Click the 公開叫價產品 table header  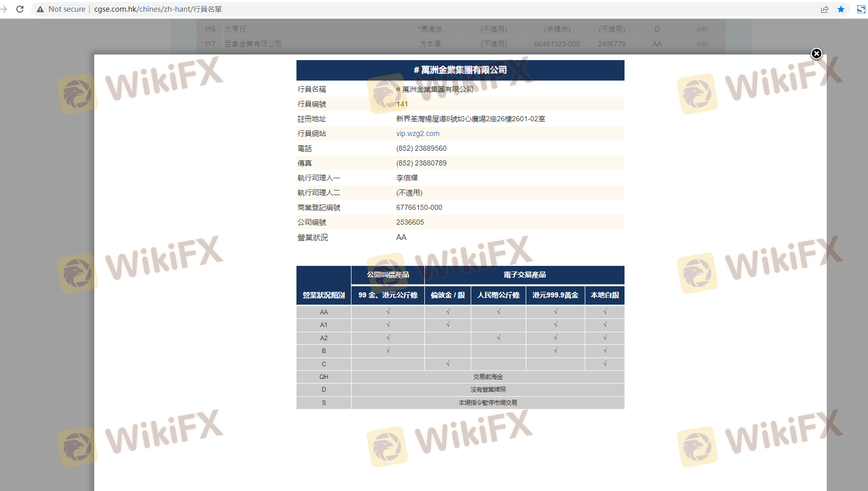coord(388,275)
